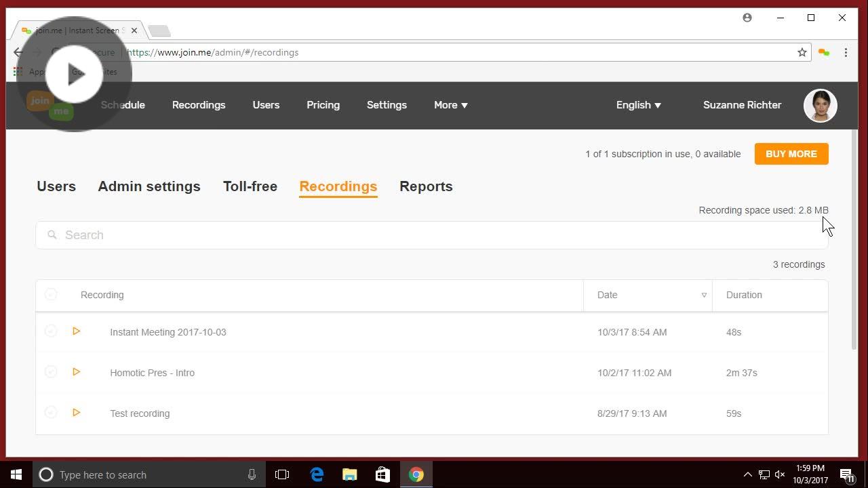Open the Chrome three-dot menu
Viewport: 868px width, 488px height.
(846, 52)
